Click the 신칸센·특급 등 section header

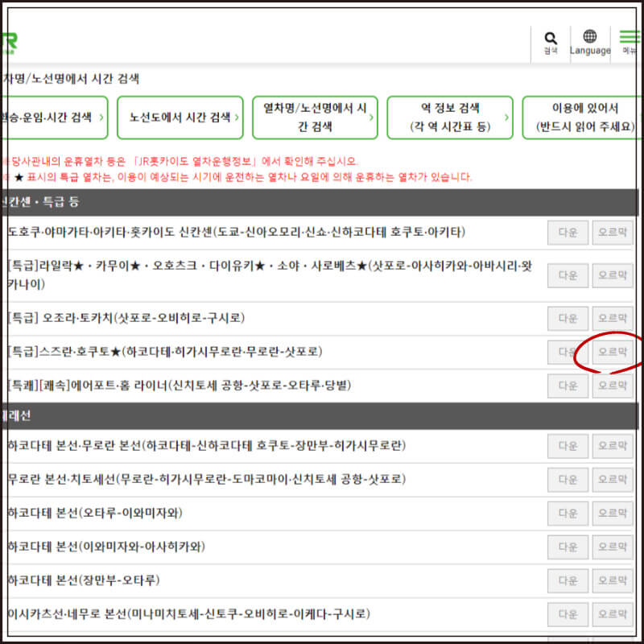[320, 202]
